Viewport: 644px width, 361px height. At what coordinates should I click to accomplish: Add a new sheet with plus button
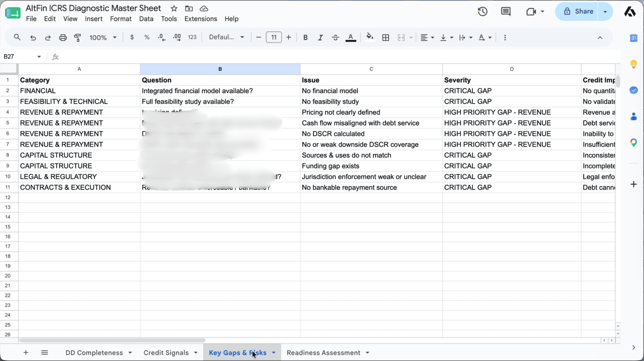[x=26, y=353]
